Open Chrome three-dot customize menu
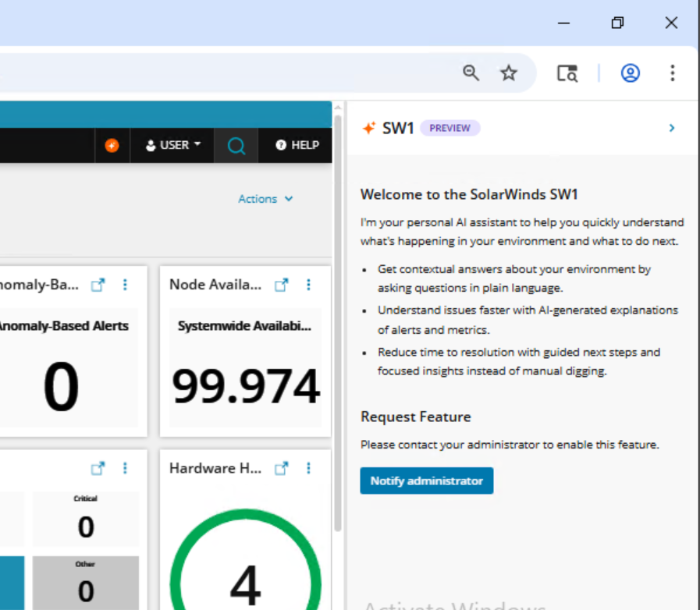 (673, 73)
